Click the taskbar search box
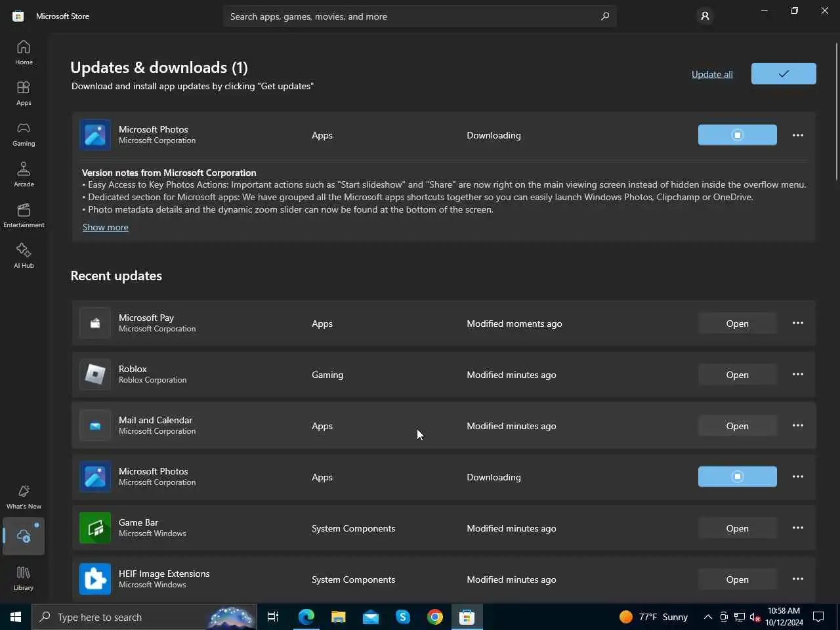Viewport: 840px width, 630px height. coord(144,617)
